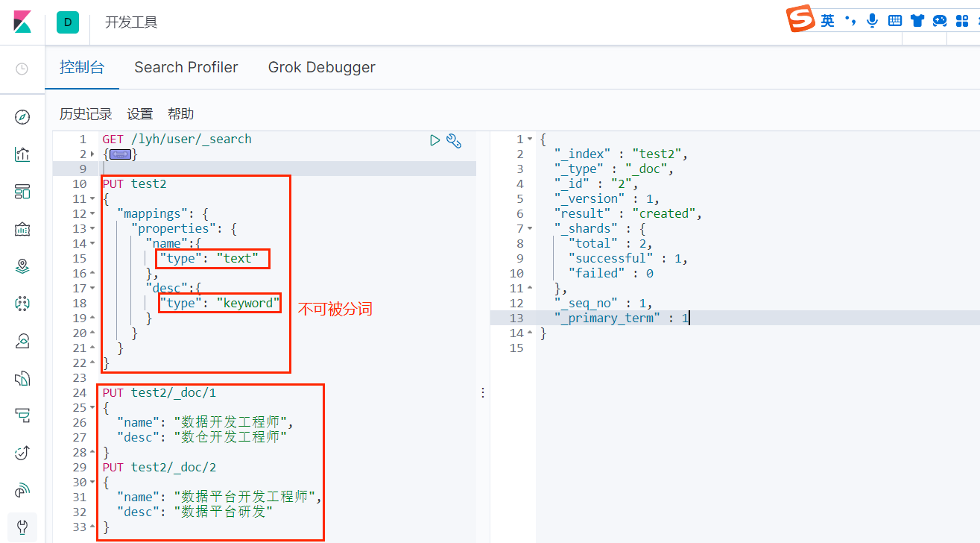Collapse the response root at output line 1
The width and height of the screenshot is (980, 543).
tap(530, 139)
